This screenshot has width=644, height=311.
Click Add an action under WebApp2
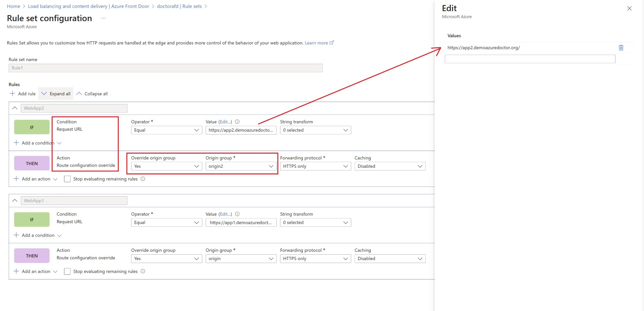click(x=36, y=179)
